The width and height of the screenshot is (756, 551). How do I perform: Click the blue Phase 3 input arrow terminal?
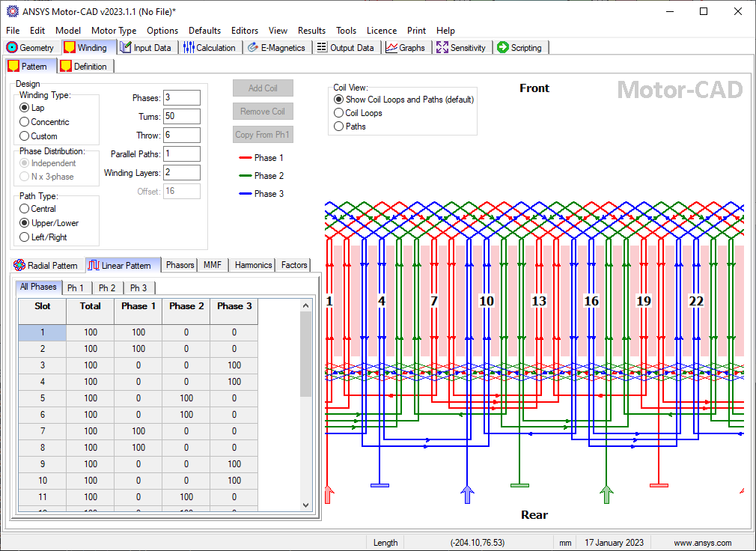[467, 495]
